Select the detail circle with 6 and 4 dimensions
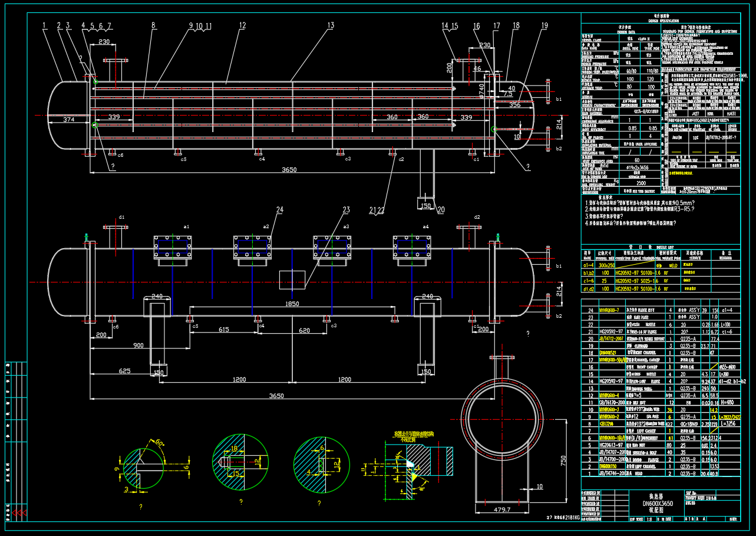The image size is (756, 536). 321,464
